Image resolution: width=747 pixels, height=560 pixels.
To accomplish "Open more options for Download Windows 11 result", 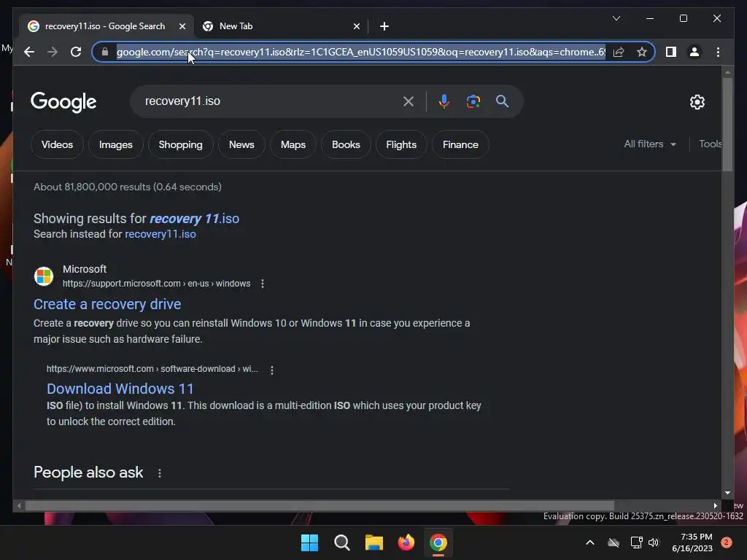I will click(272, 370).
